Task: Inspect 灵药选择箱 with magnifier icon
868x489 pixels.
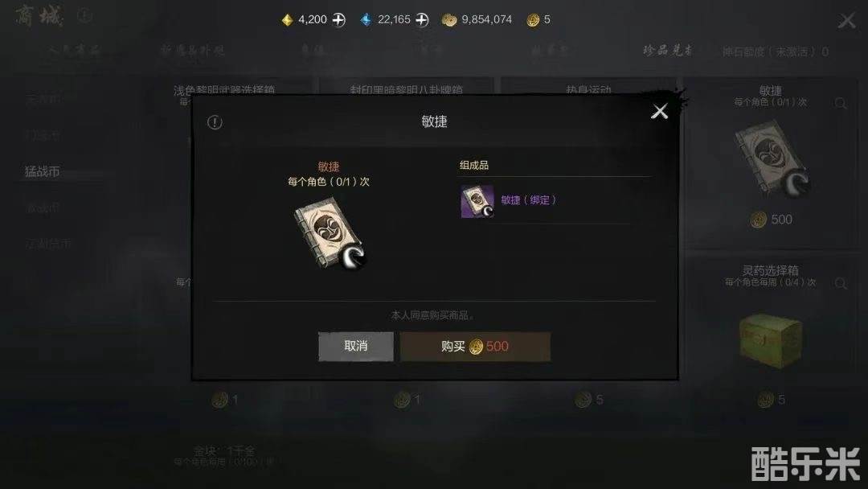Action: [841, 284]
